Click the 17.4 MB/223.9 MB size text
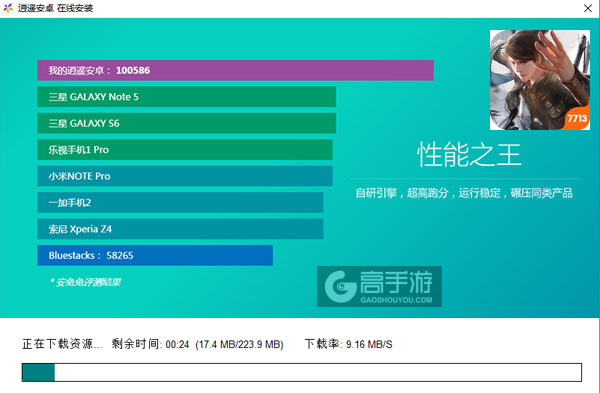Viewport: 600px width, 393px height. [x=239, y=344]
